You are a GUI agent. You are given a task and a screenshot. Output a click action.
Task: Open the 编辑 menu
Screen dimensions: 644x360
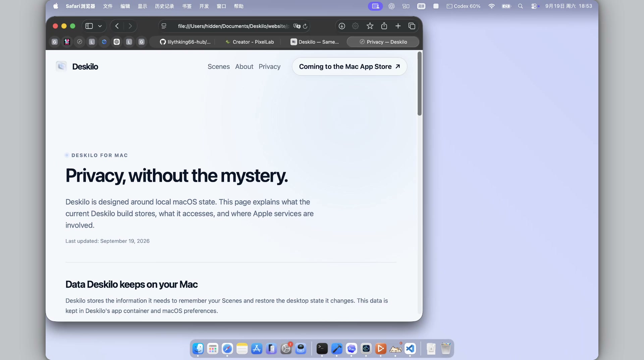(x=125, y=6)
